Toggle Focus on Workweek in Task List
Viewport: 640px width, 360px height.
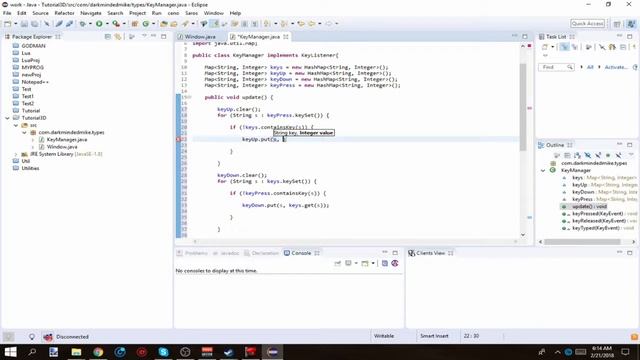(589, 47)
